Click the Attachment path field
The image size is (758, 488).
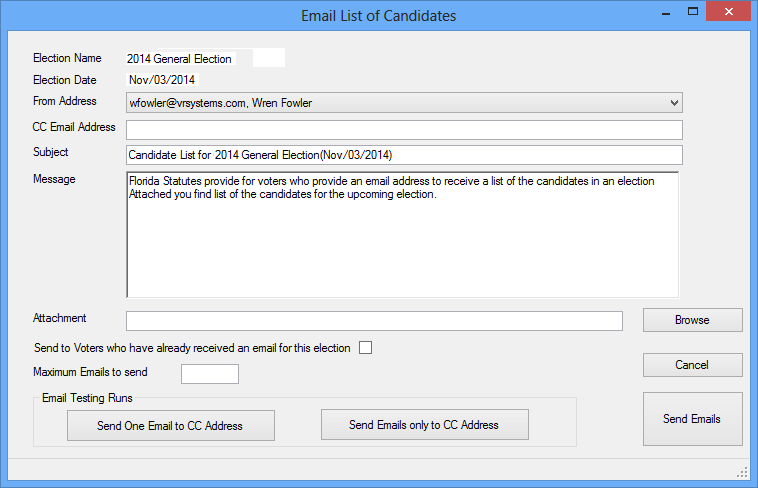[x=374, y=321]
